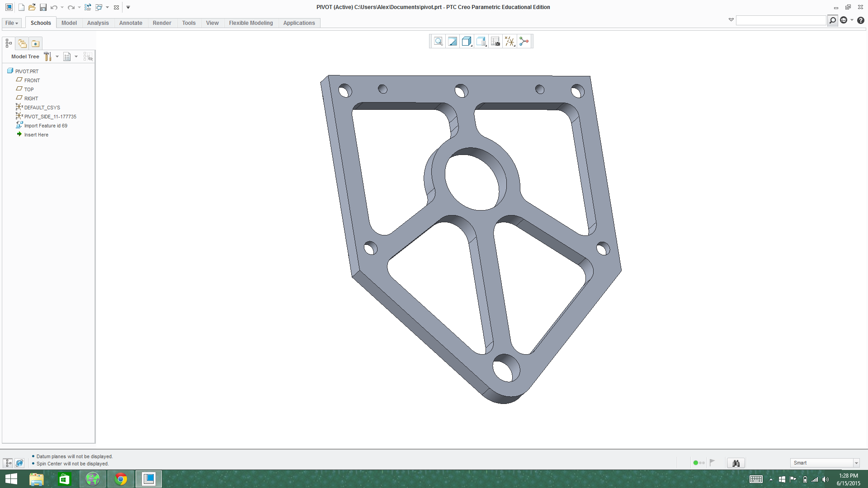Image resolution: width=868 pixels, height=488 pixels.
Task: Click the Windows switcher icon
Action: pos(99,7)
